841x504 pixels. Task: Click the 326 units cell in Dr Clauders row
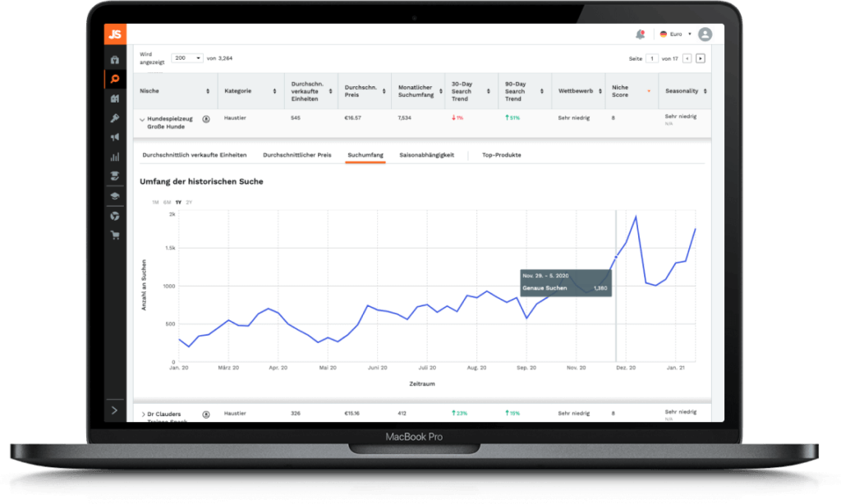pyautogui.click(x=296, y=414)
